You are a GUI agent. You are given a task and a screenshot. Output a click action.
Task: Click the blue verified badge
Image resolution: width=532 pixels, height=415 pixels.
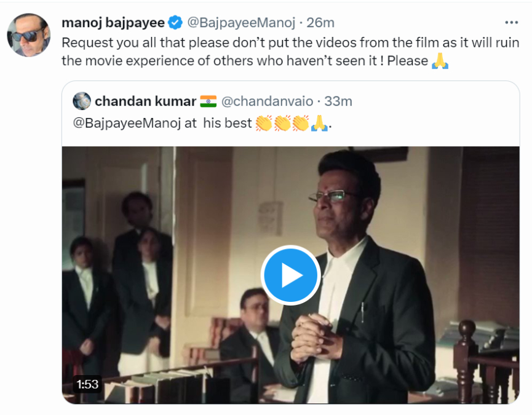[175, 23]
